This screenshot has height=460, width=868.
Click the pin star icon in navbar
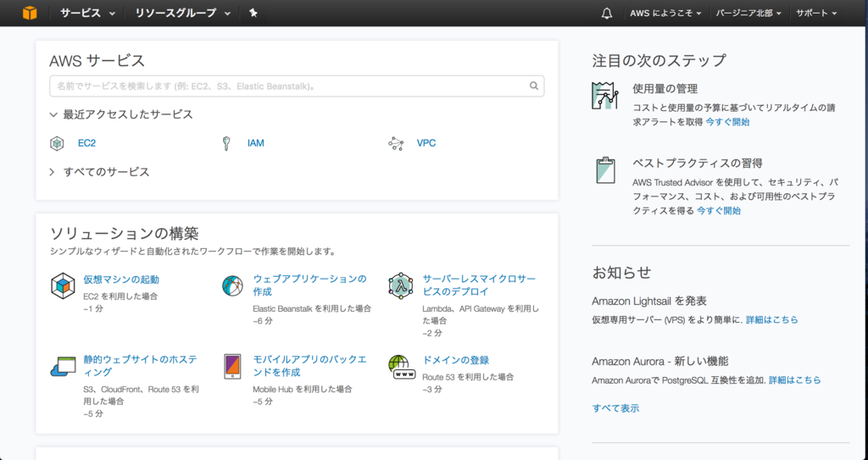point(253,13)
